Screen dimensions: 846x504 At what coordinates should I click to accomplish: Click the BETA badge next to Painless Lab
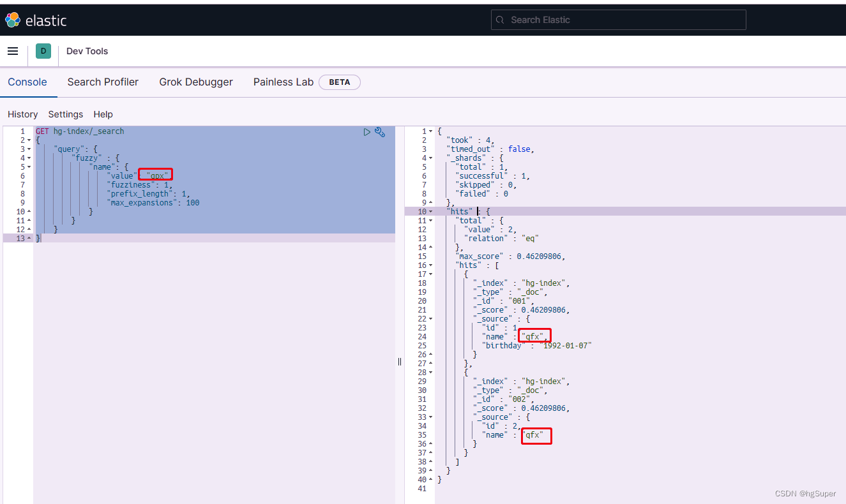pyautogui.click(x=339, y=82)
